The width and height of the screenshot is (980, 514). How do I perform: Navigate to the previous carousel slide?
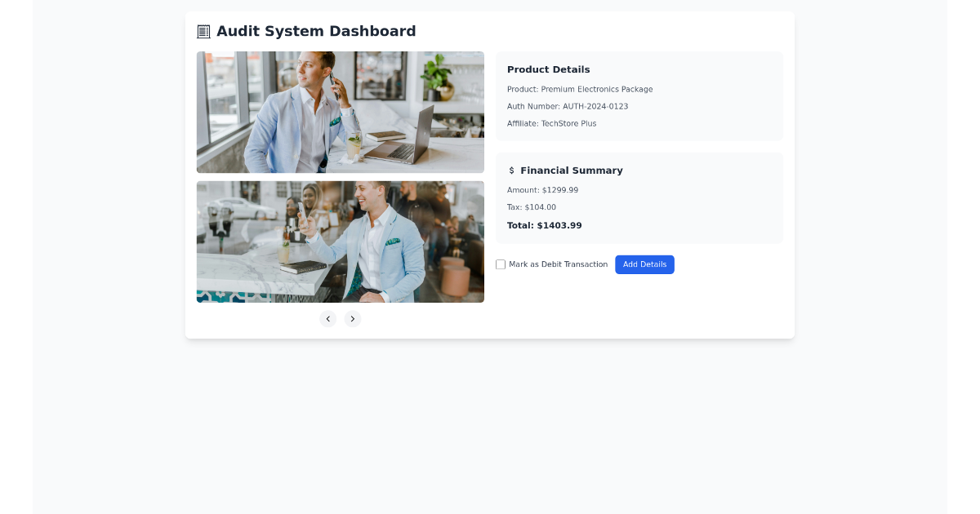coord(328,319)
